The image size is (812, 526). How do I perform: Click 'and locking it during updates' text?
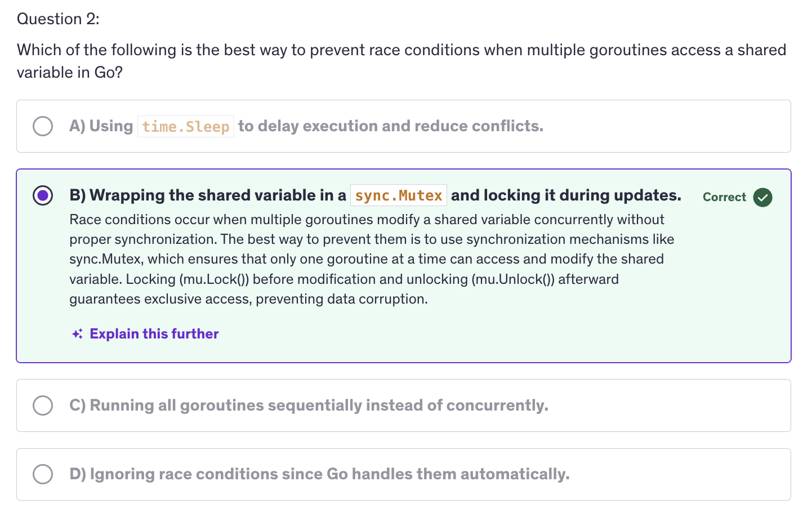click(566, 195)
